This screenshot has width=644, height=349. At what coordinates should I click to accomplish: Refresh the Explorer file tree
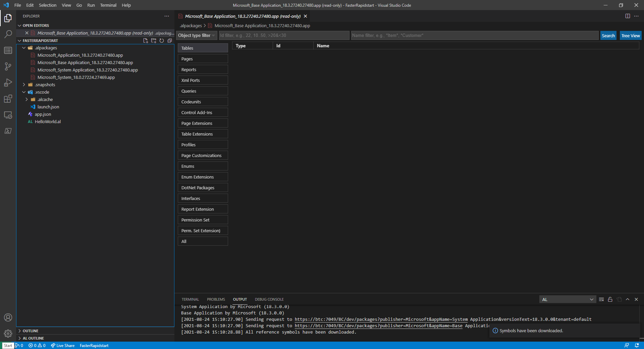pos(162,41)
